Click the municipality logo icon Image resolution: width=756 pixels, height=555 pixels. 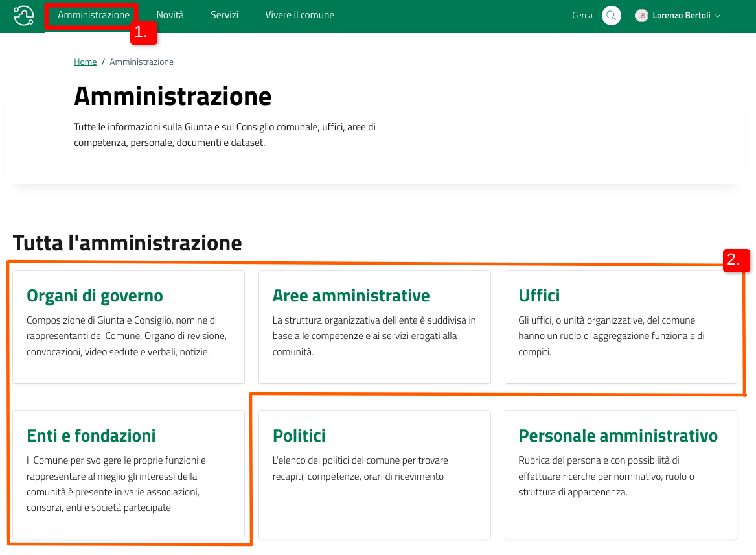[23, 15]
